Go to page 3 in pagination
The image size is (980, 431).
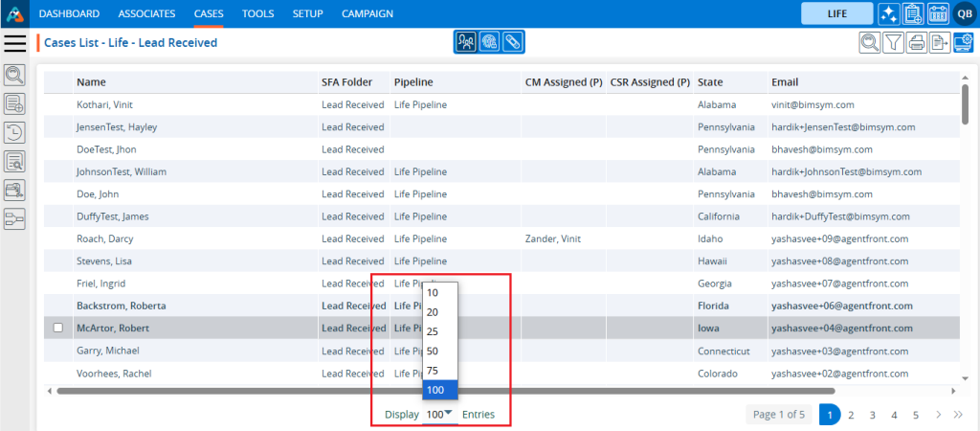872,415
